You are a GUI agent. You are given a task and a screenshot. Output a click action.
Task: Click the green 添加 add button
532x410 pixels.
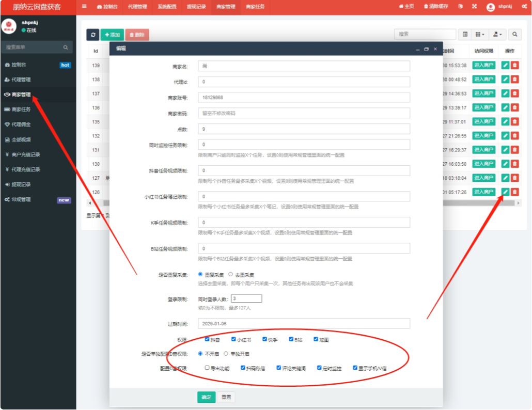112,35
